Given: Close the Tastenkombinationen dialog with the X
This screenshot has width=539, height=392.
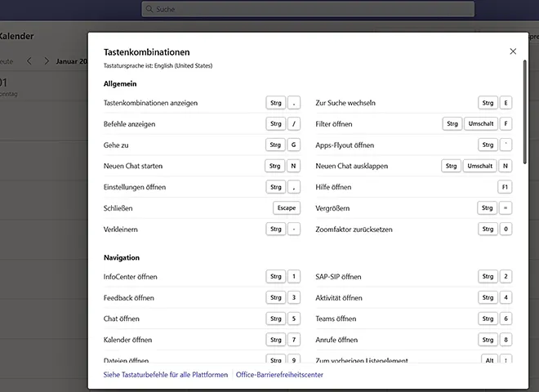Looking at the screenshot, I should (513, 51).
